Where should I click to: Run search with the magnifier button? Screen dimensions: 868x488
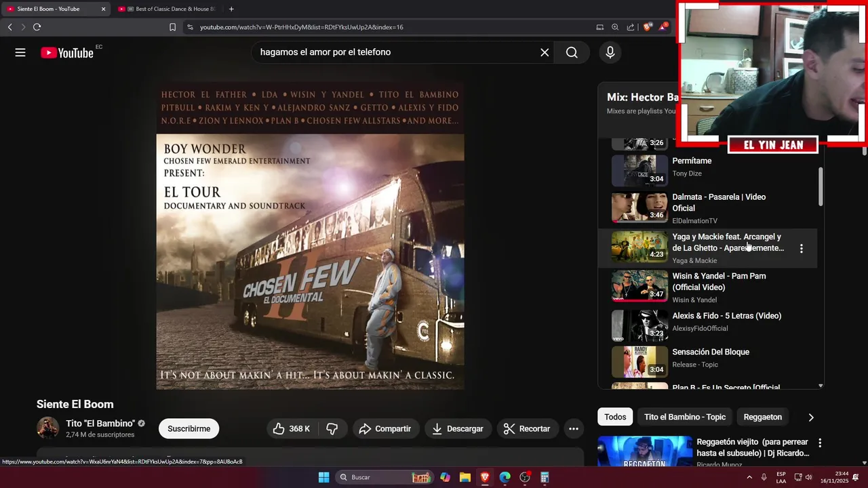click(572, 52)
